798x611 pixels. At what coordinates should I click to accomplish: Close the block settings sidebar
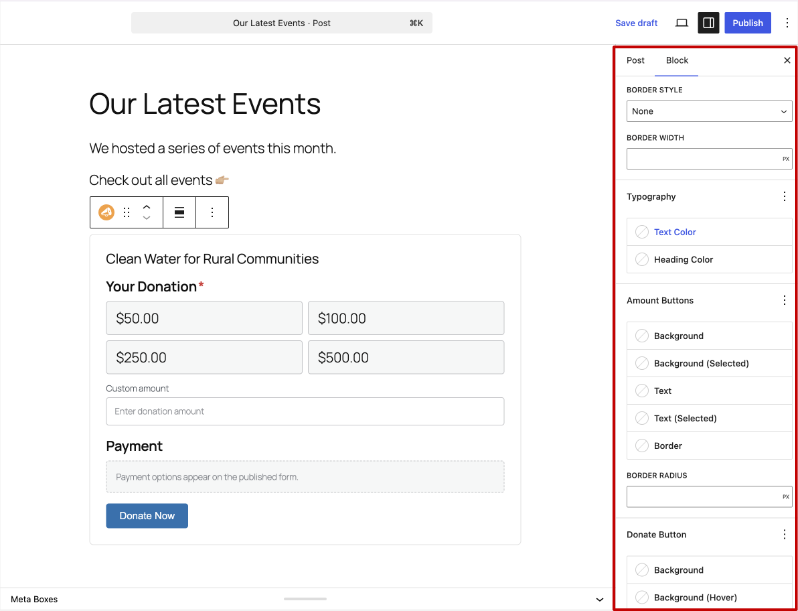pyautogui.click(x=787, y=61)
